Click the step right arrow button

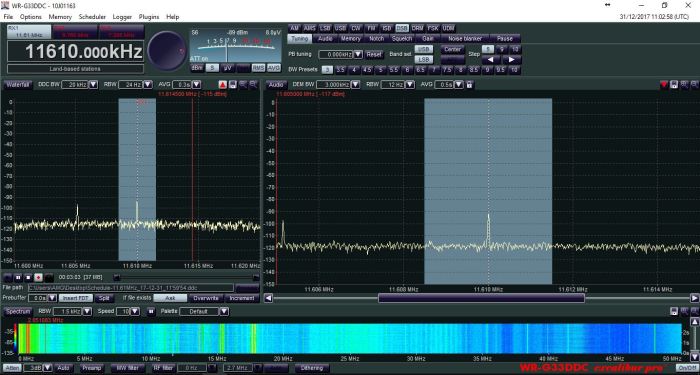[512, 59]
